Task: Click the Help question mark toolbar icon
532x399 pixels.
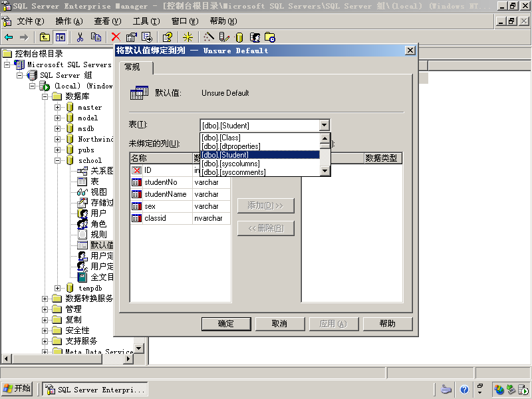Action: click(x=168, y=37)
